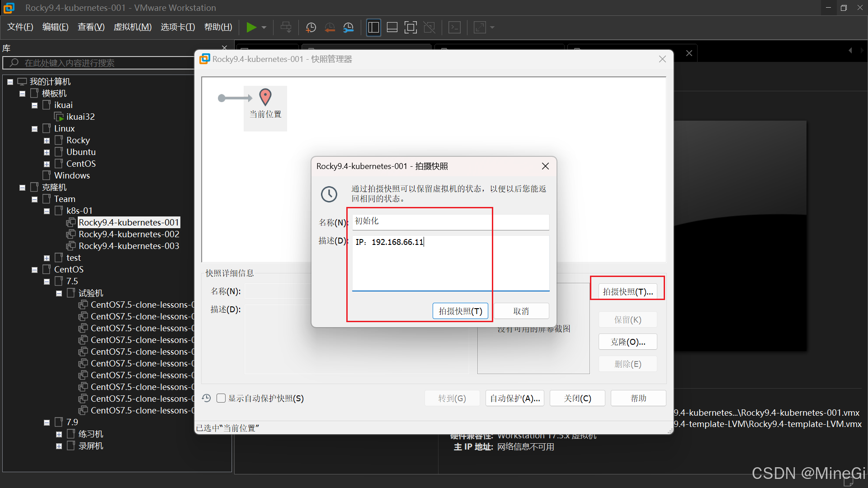Confirm with the 拍摄快照(T) dialog button
The width and height of the screenshot is (868, 488).
pos(460,311)
